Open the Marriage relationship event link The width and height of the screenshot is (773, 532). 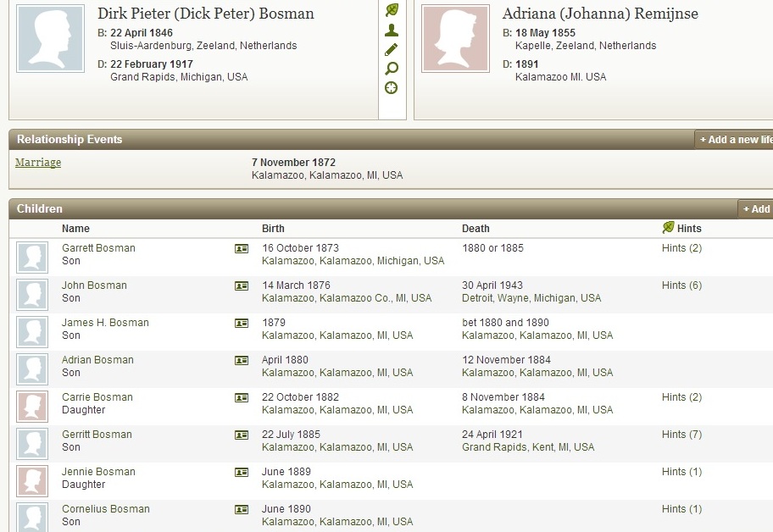tap(38, 163)
